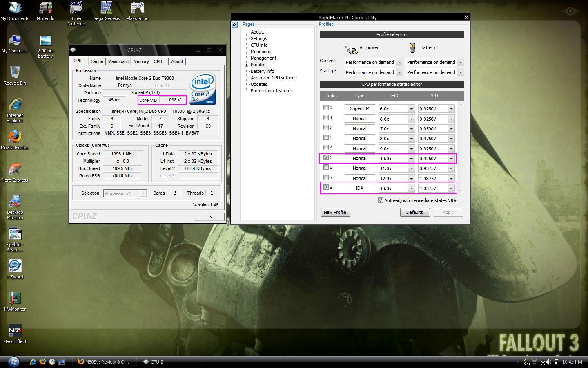Viewport: 588px width, 368px height.
Task: Open the Super Nintendo desktop shortcut
Action: tap(76, 13)
